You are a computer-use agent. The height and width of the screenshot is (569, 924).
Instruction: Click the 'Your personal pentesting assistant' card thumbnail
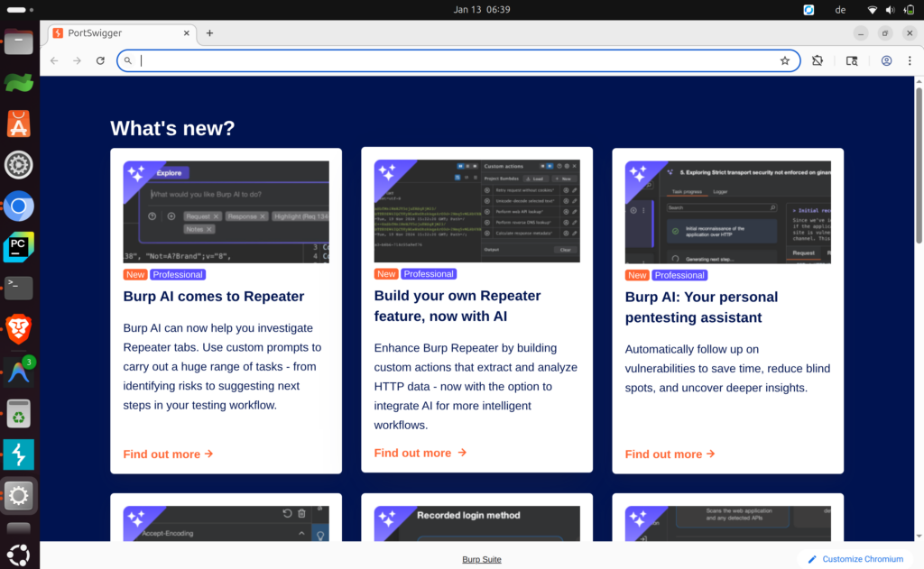[727, 212]
